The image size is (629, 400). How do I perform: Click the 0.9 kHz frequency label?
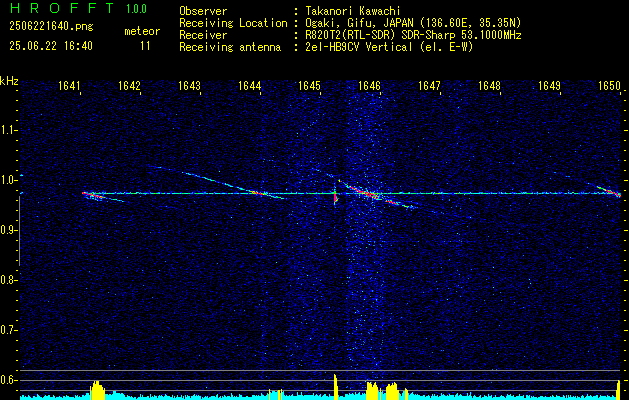coord(8,230)
